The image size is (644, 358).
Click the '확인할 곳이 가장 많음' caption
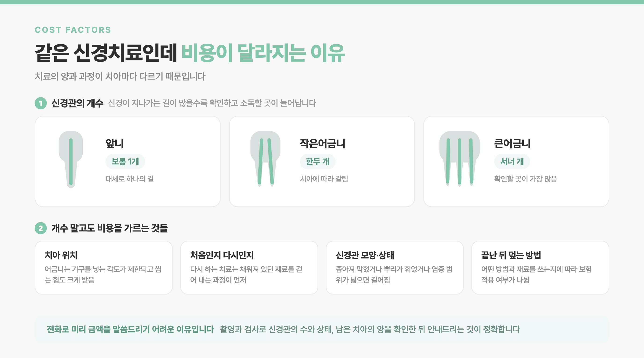(526, 179)
